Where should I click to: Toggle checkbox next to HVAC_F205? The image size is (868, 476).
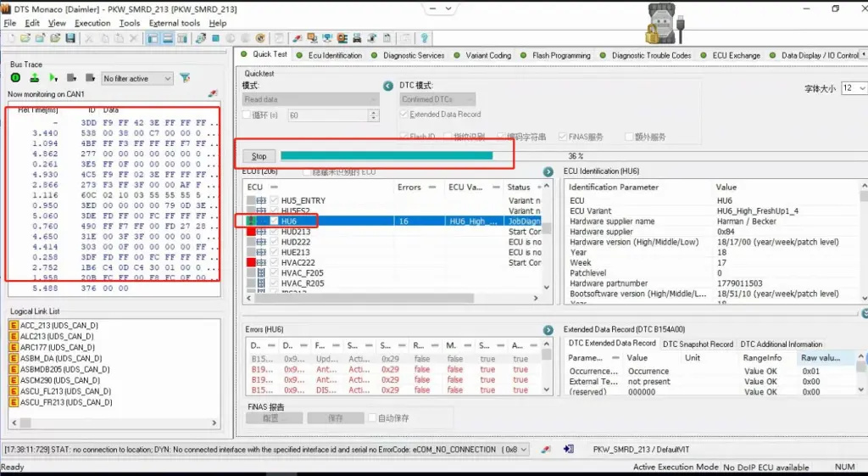tap(274, 272)
